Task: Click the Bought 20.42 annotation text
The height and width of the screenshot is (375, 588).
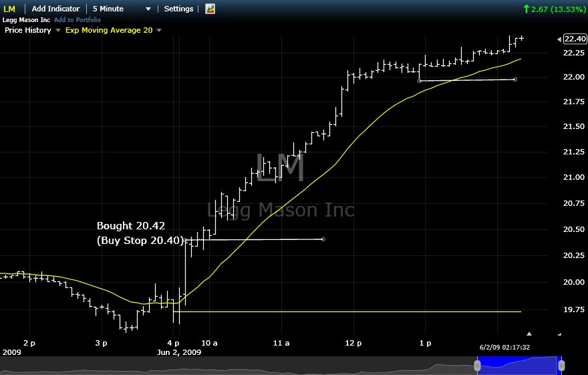Action: [131, 226]
